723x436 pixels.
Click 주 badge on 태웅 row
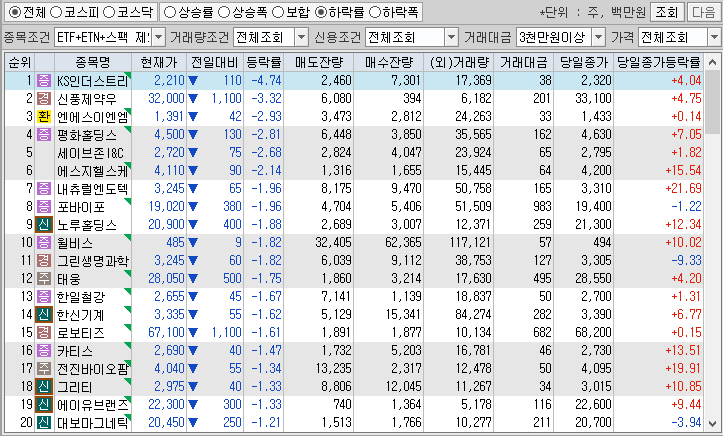click(x=44, y=278)
